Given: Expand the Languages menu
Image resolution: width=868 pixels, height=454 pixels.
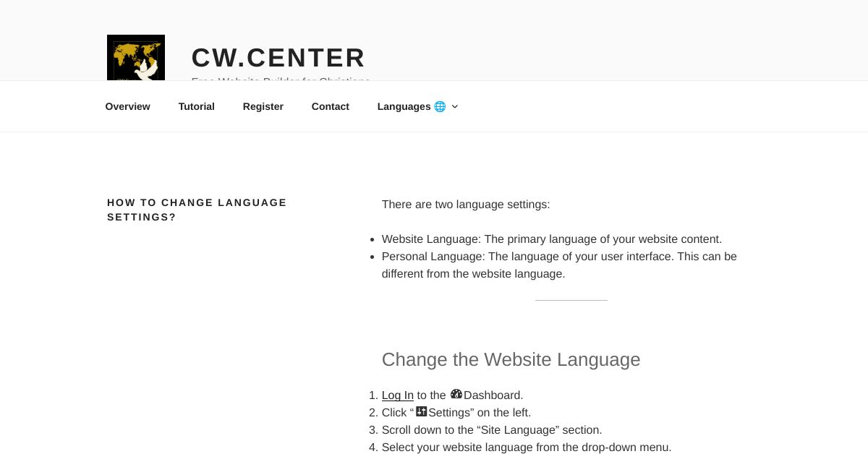Looking at the screenshot, I should [x=417, y=106].
